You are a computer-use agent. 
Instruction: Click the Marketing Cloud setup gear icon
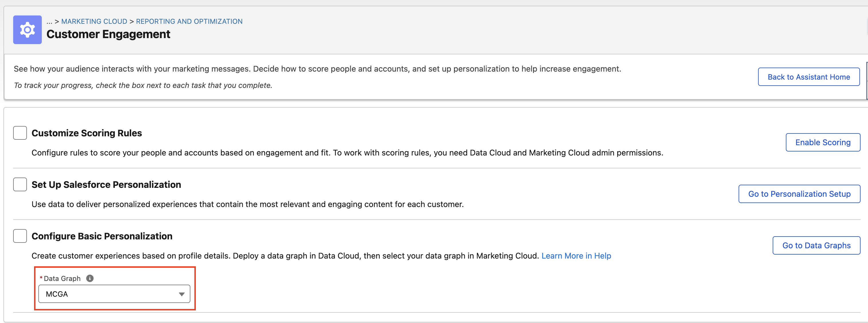(x=27, y=30)
